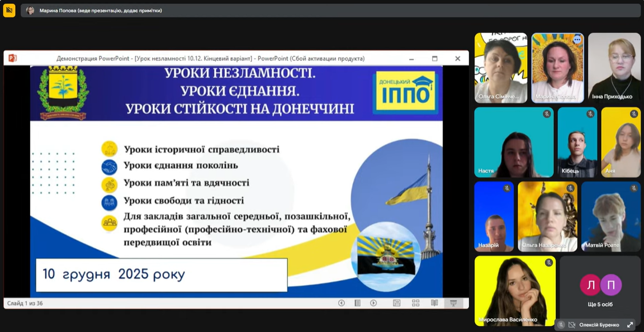Click the 'Слайд 1 из 36' indicator

tap(25, 303)
